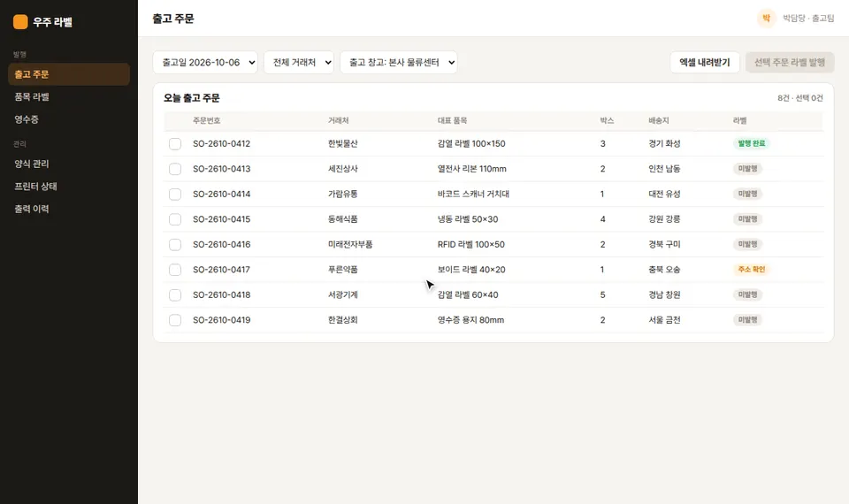849x504 pixels.
Task: Select the checkbox for order SO-2610-0412
Action: click(x=175, y=144)
